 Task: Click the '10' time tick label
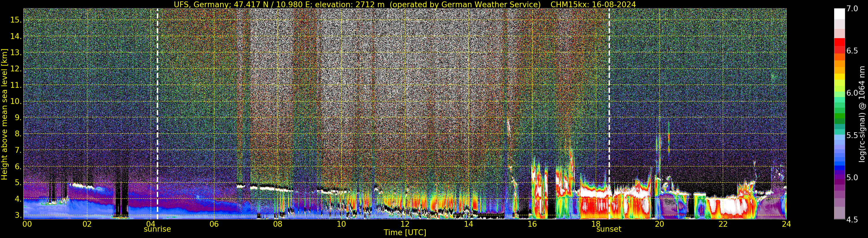pyautogui.click(x=341, y=224)
